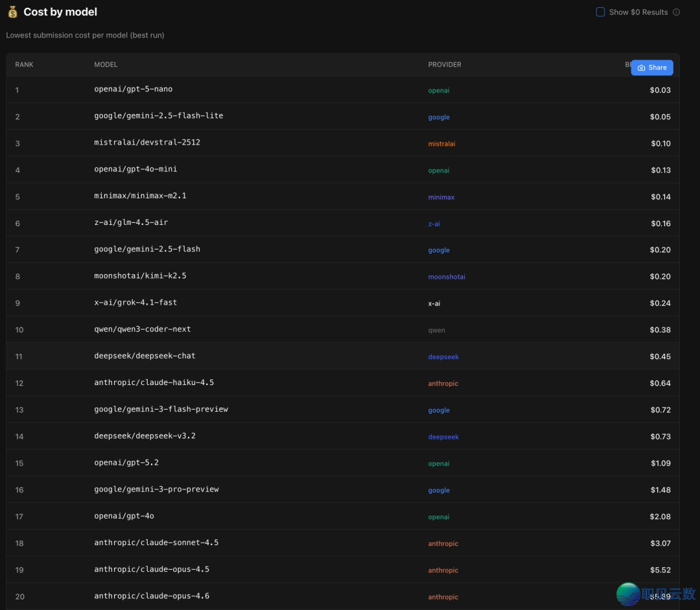Sort by the MODEL column header
The image size is (700, 610).
pos(106,65)
